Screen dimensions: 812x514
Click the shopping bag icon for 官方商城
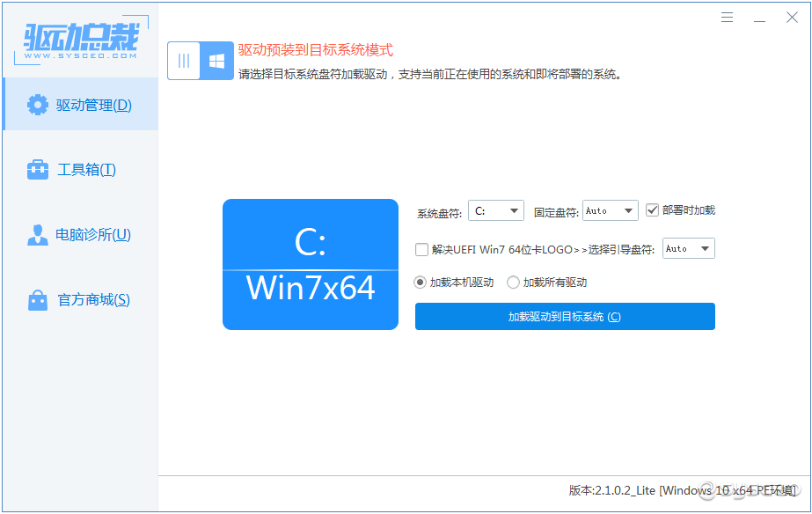point(37,299)
